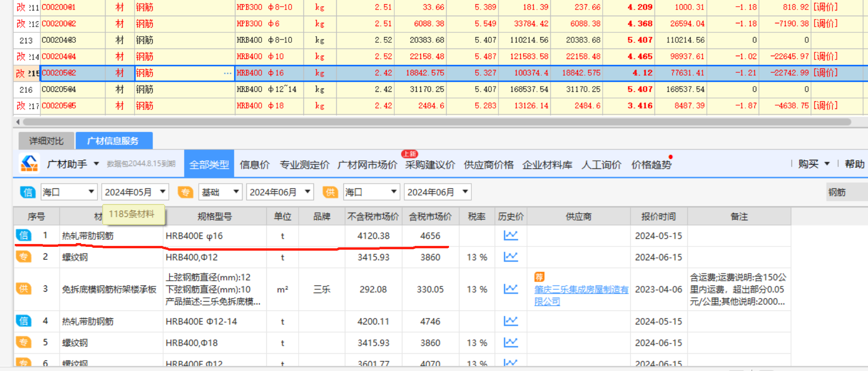
Task: Select the 供应商价格 tab
Action: 488,165
